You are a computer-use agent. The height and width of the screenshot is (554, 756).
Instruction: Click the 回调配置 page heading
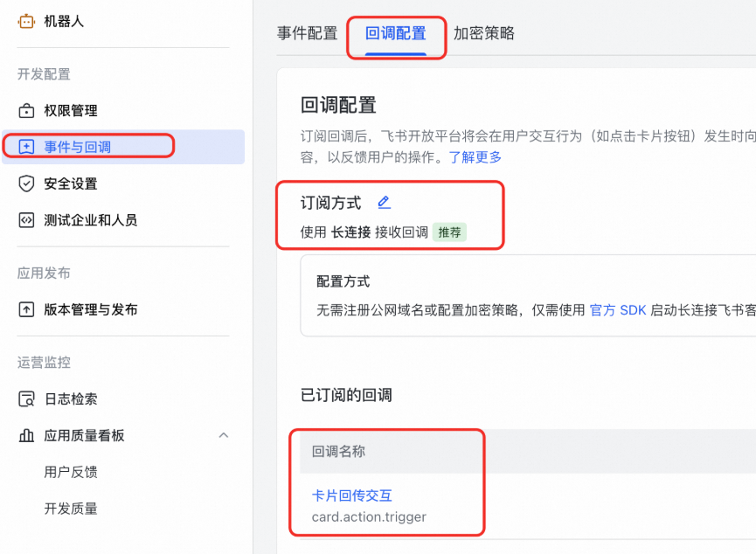[x=338, y=105]
